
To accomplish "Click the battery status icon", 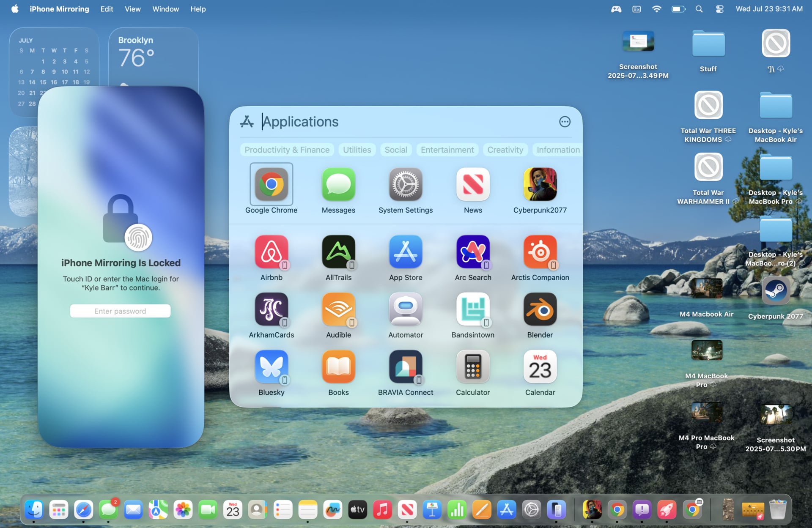I will [678, 9].
